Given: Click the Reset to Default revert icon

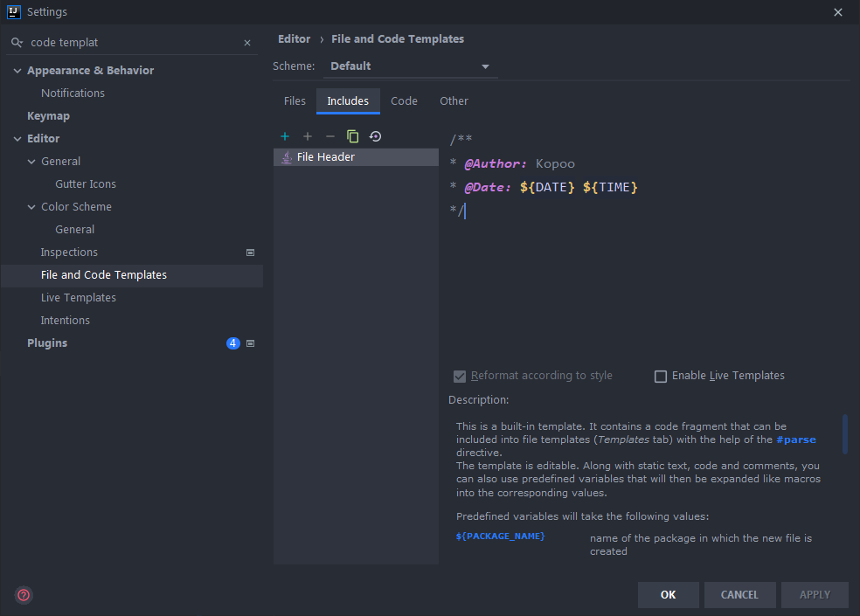Looking at the screenshot, I should pyautogui.click(x=375, y=136).
